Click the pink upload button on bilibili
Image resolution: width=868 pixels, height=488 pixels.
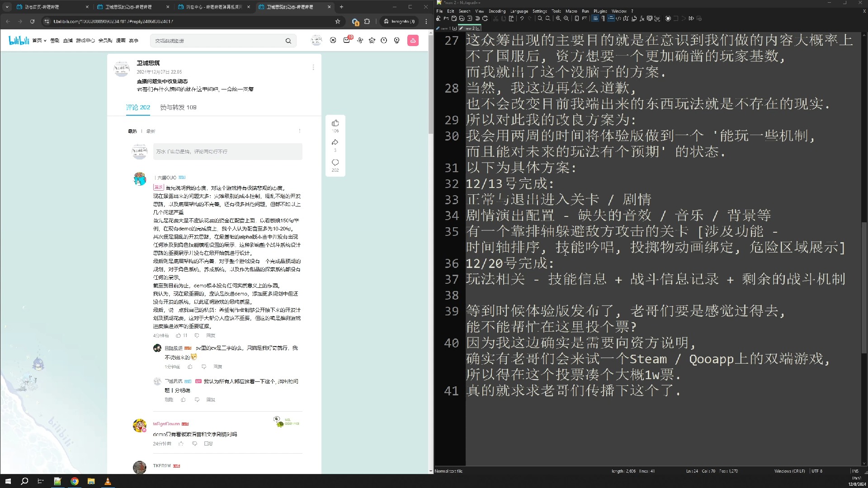(x=413, y=41)
